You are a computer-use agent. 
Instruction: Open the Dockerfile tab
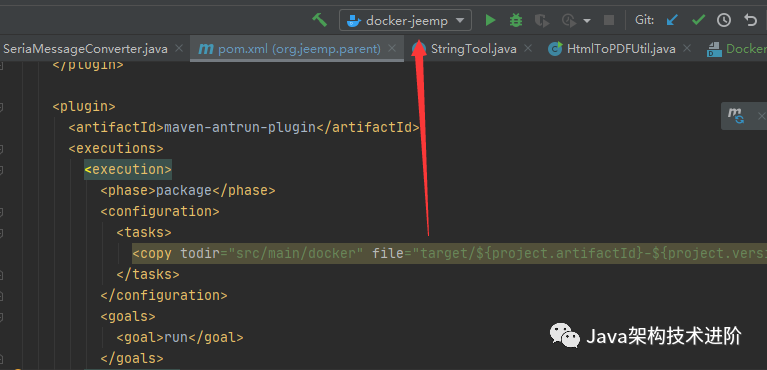(x=746, y=49)
